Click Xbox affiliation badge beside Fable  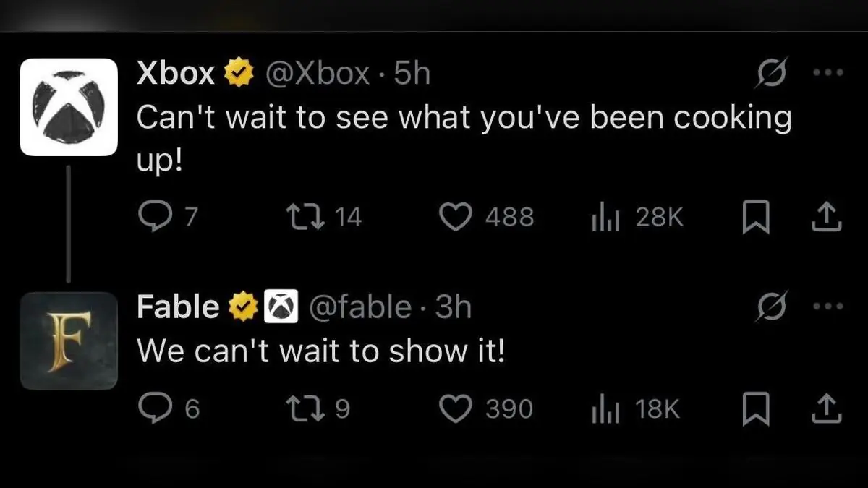pyautogui.click(x=281, y=308)
